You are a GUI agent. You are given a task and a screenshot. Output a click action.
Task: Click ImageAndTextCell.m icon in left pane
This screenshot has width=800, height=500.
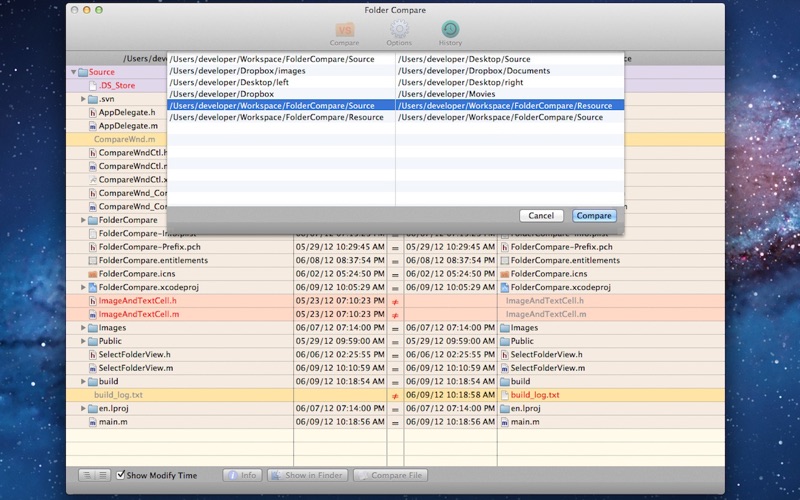[x=93, y=314]
